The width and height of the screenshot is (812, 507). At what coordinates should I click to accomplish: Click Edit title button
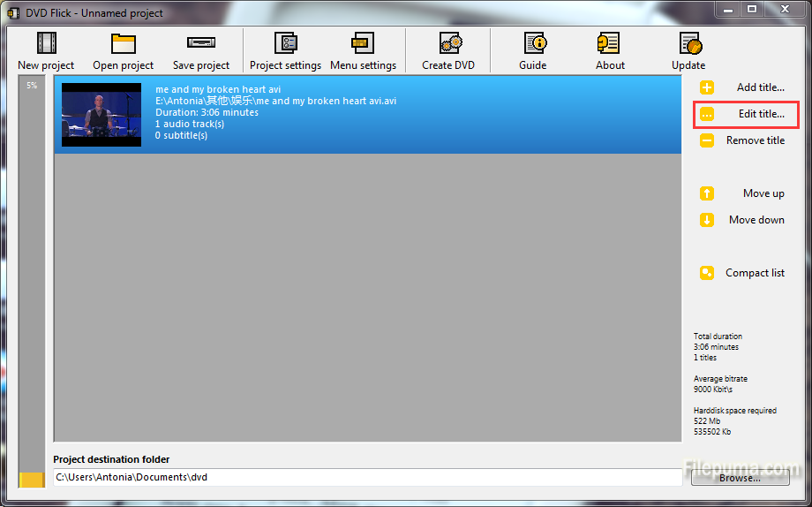click(746, 114)
